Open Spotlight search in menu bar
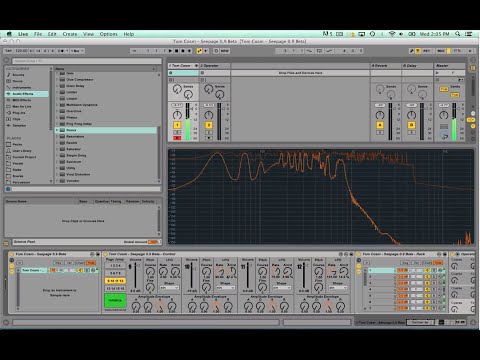The image size is (480, 360). [x=458, y=34]
